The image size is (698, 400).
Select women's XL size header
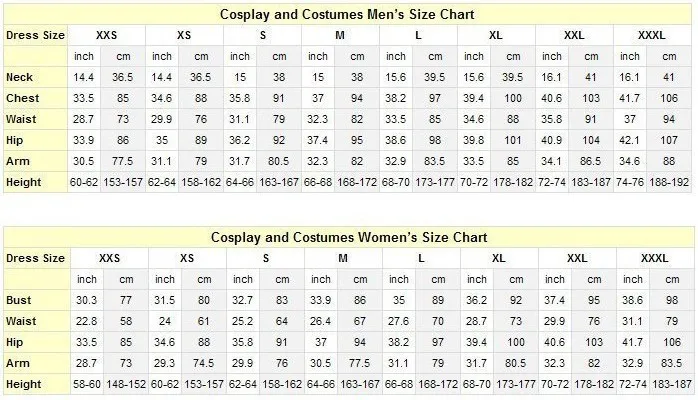tap(499, 258)
